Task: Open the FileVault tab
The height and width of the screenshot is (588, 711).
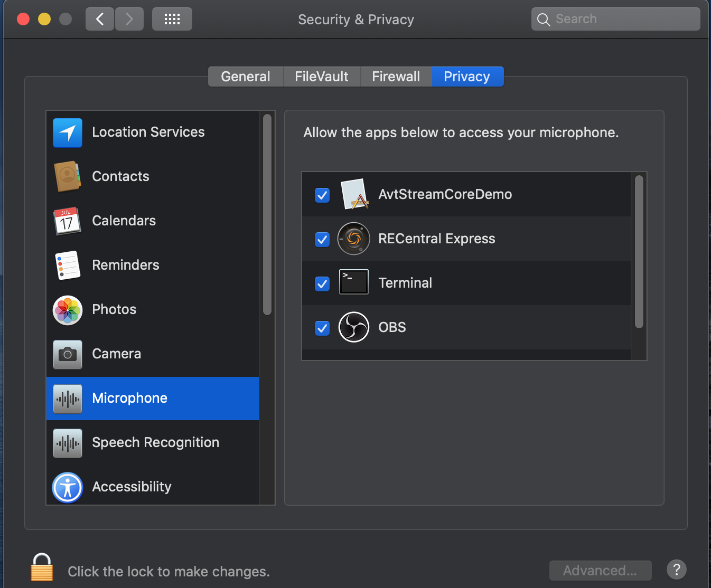Action: (322, 76)
